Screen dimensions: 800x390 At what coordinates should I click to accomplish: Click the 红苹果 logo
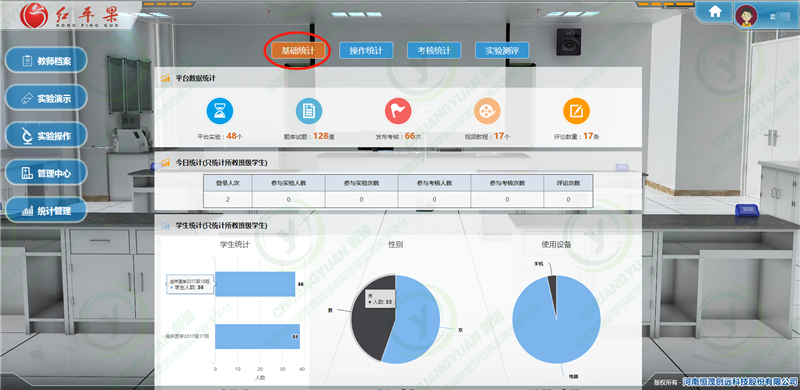(70, 16)
